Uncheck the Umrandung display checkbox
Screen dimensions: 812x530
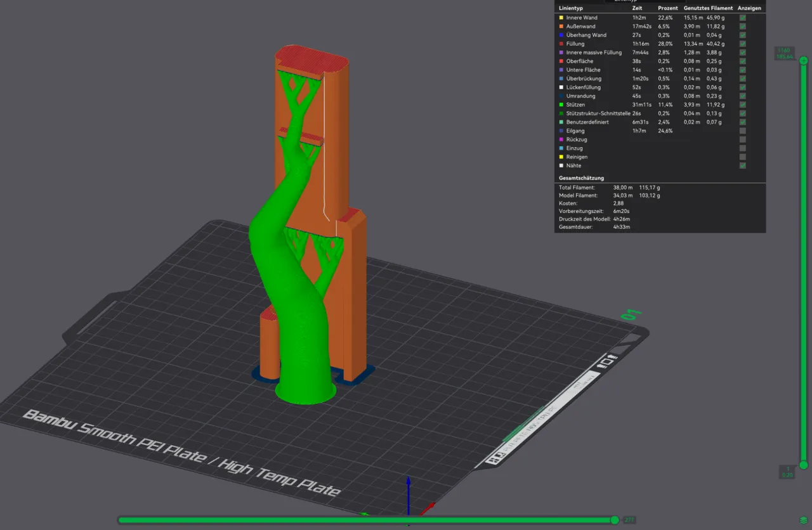742,96
